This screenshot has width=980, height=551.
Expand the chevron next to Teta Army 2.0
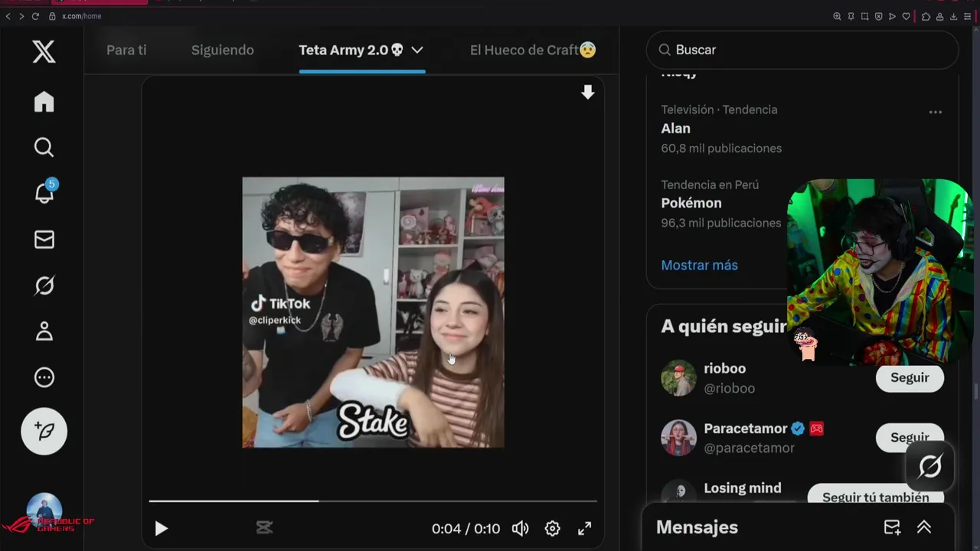pyautogui.click(x=417, y=50)
